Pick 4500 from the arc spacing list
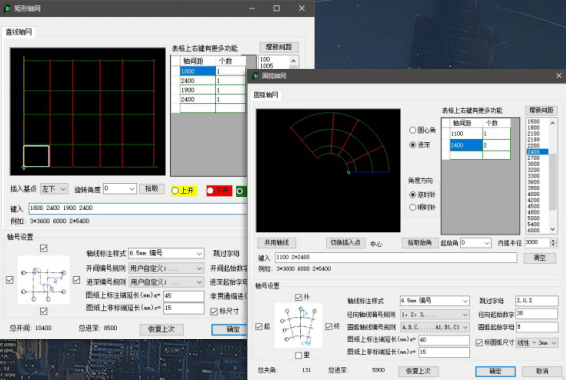Image resolution: width=566 pixels, height=380 pixels. tap(534, 206)
